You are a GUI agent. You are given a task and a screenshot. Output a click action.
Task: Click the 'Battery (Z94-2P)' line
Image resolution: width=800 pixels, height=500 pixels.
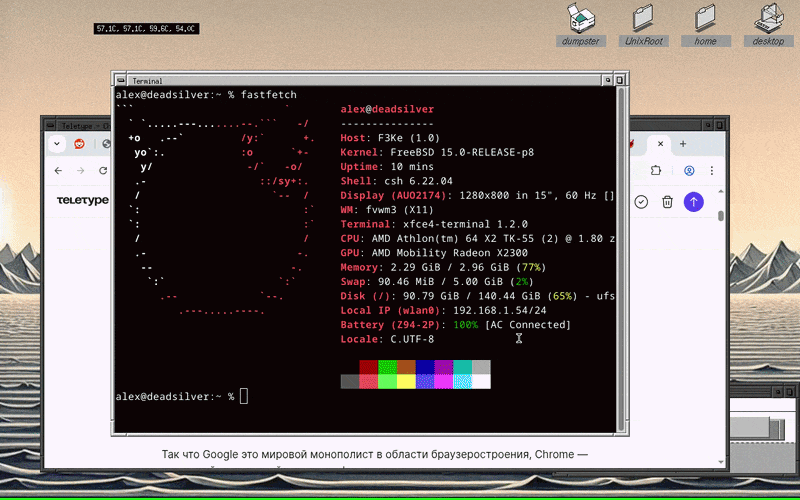pyautogui.click(x=456, y=324)
